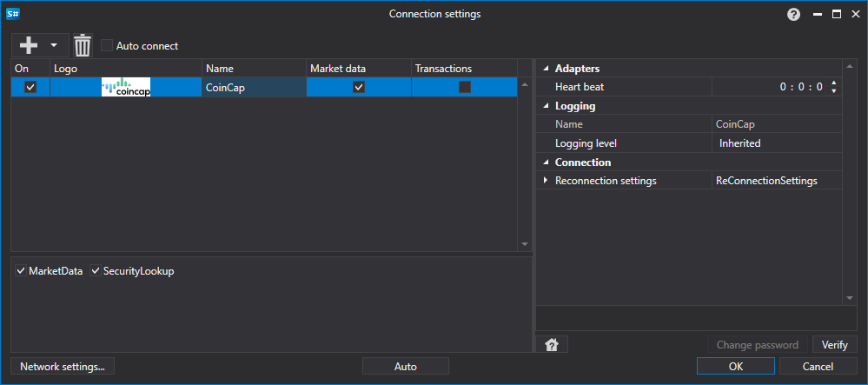The image size is (868, 385).
Task: Select the Heart beat property label
Action: click(580, 87)
